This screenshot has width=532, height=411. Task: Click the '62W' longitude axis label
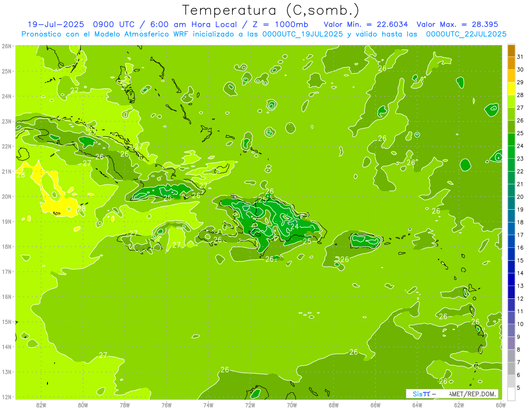(x=459, y=405)
